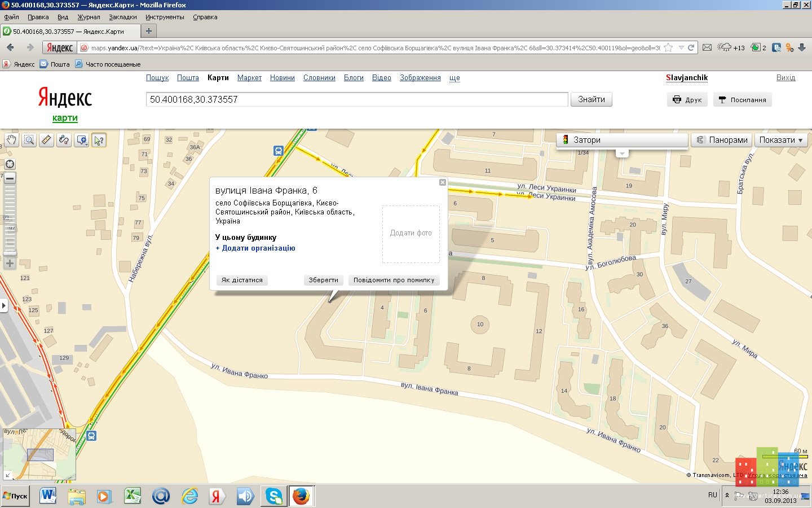
Task: Toggle the 'Затори' traffic layer
Action: [622, 140]
